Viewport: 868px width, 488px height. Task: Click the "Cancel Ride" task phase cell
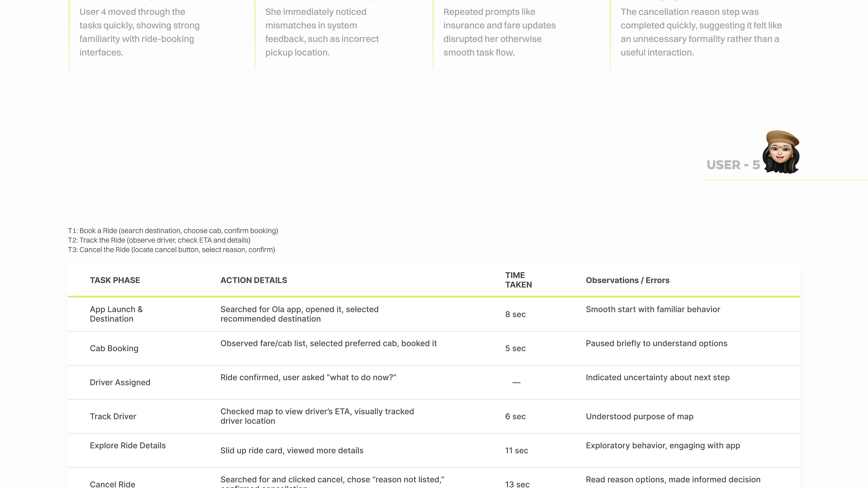(x=113, y=484)
